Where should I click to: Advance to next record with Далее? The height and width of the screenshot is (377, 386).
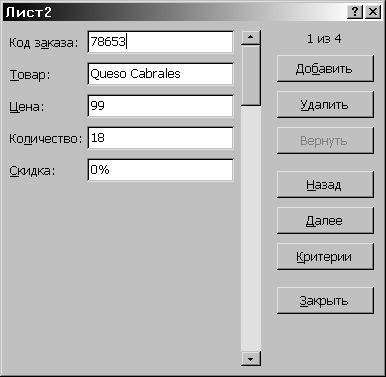[x=325, y=221]
